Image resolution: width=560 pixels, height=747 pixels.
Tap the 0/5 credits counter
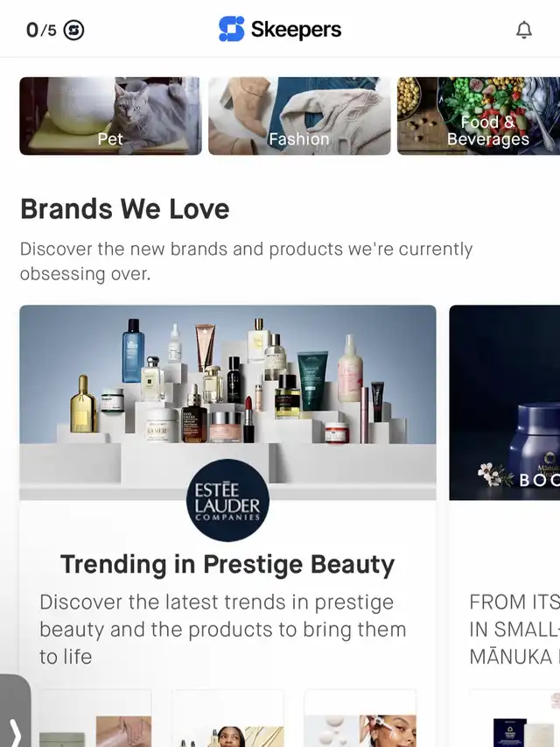coord(41,30)
